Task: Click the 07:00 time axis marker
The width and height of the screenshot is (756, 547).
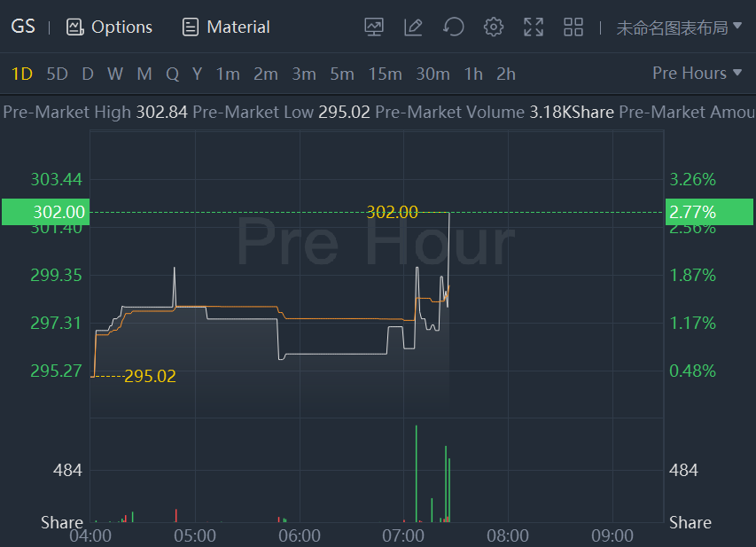Action: 404,535
